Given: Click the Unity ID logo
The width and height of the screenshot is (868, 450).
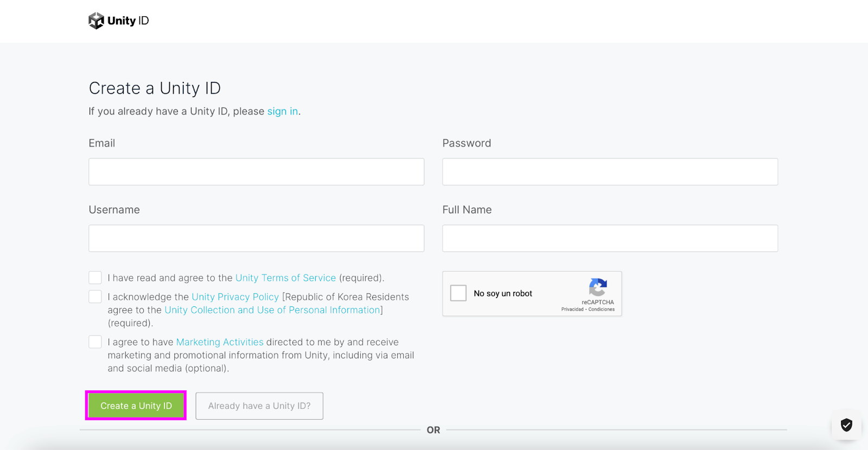Looking at the screenshot, I should point(118,21).
